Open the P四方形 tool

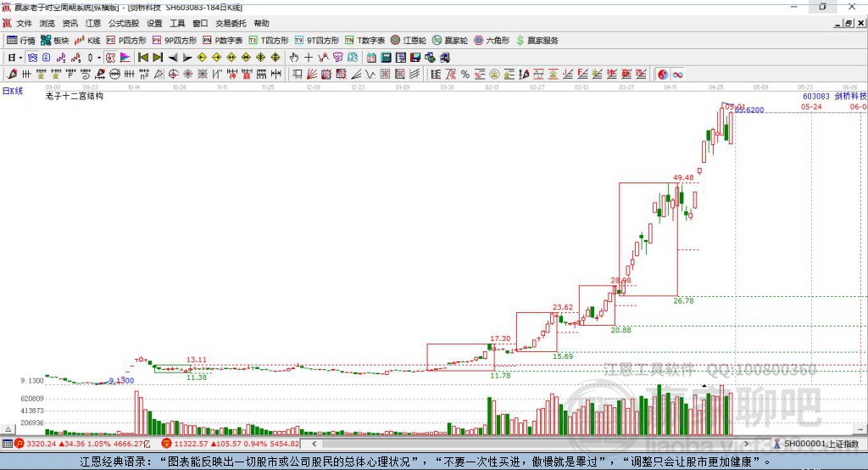[126, 41]
